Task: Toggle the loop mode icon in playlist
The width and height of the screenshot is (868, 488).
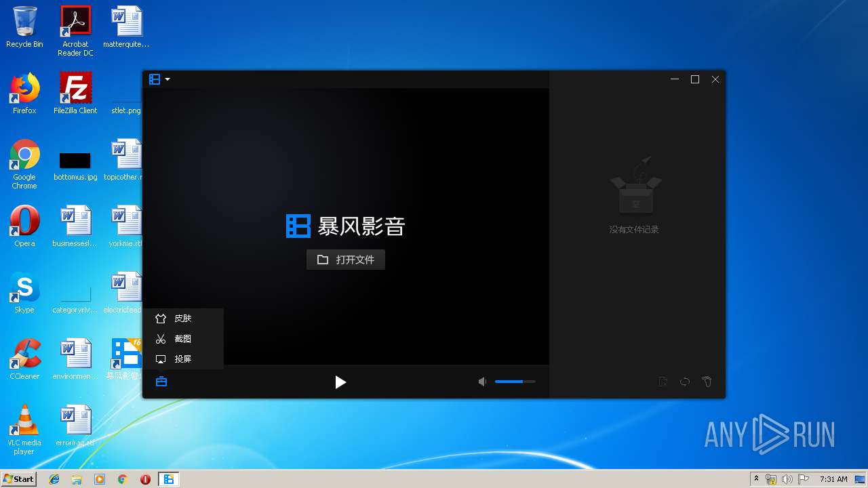Action: click(685, 382)
